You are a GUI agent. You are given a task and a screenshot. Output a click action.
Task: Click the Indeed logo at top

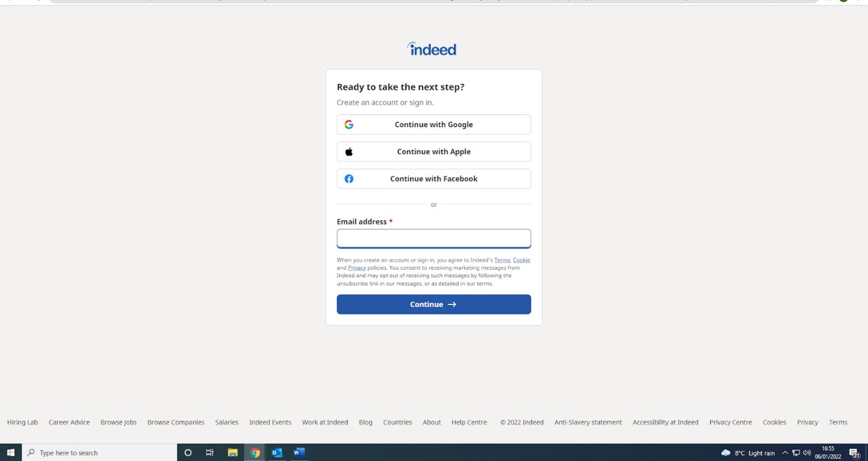pyautogui.click(x=432, y=49)
